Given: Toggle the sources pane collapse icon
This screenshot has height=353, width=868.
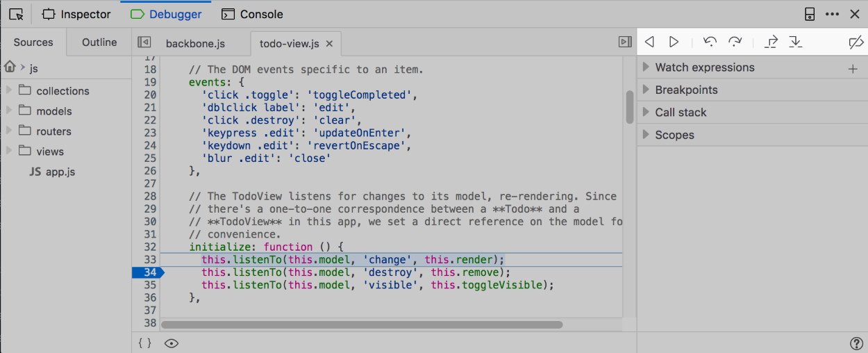Looking at the screenshot, I should [x=144, y=42].
